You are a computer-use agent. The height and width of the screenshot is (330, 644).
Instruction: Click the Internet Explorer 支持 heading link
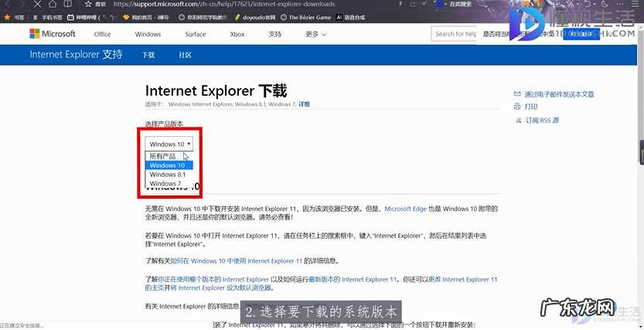[76, 54]
